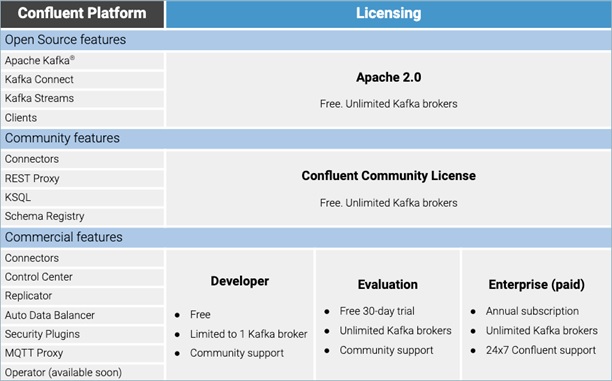Select the KSQL row
Screen dimensions: 612x381
82,197
